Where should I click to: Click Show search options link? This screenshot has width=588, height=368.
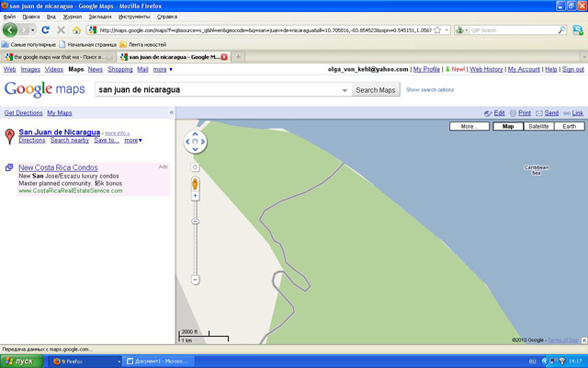click(x=430, y=90)
